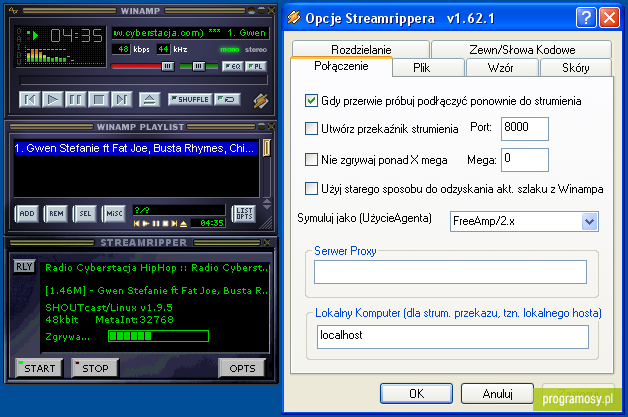Viewport: 628px width, 417px height.
Task: Click mini previous button in playlist
Action: click(x=137, y=224)
